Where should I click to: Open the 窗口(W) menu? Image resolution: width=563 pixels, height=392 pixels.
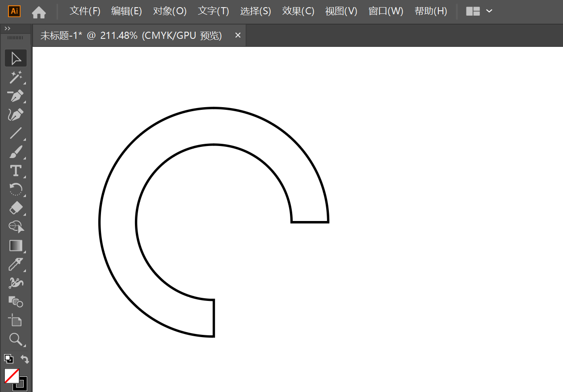point(386,12)
